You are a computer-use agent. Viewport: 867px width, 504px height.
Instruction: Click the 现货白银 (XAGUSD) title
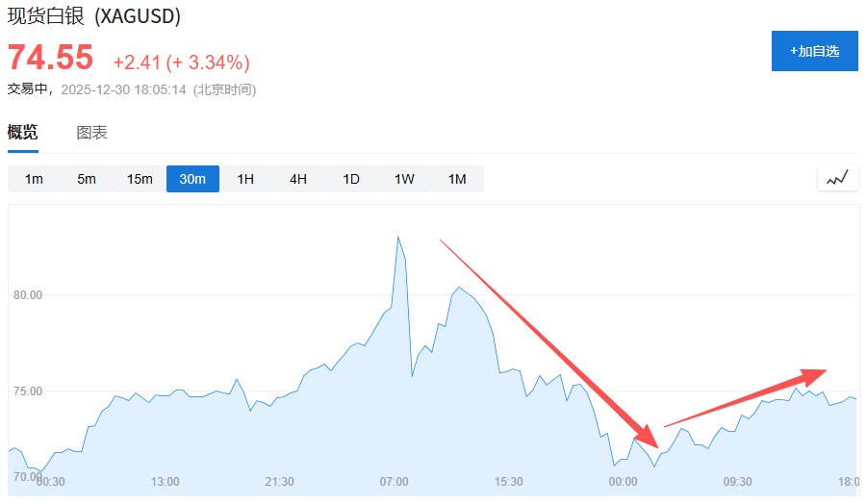(x=94, y=16)
